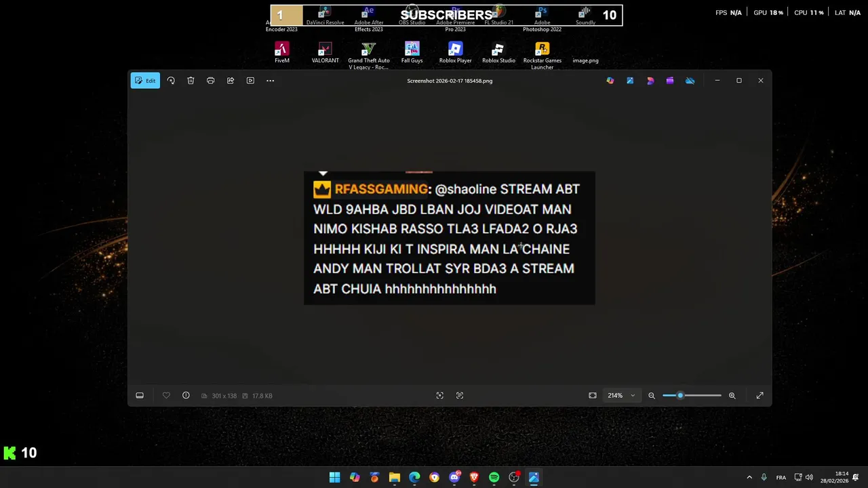The image size is (868, 488).
Task: Open the three-dot See more menu
Action: tap(270, 81)
